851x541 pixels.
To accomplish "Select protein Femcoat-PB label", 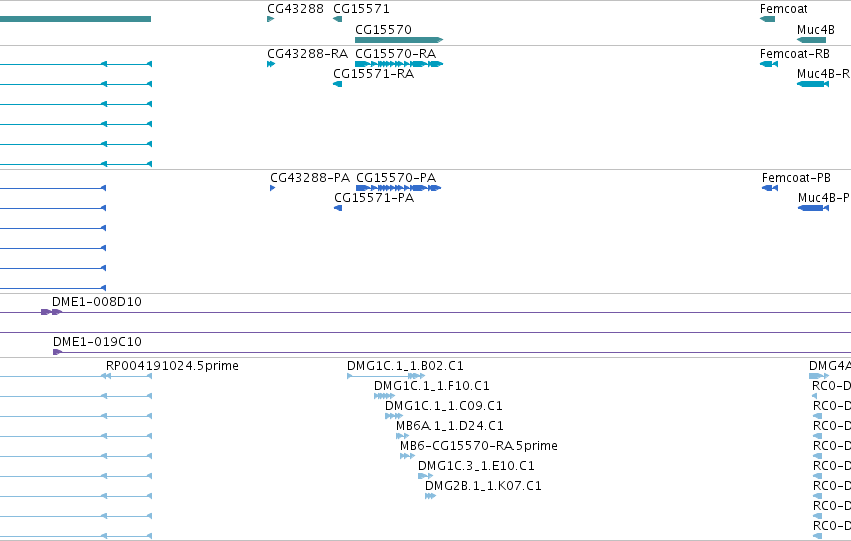I will pos(796,178).
